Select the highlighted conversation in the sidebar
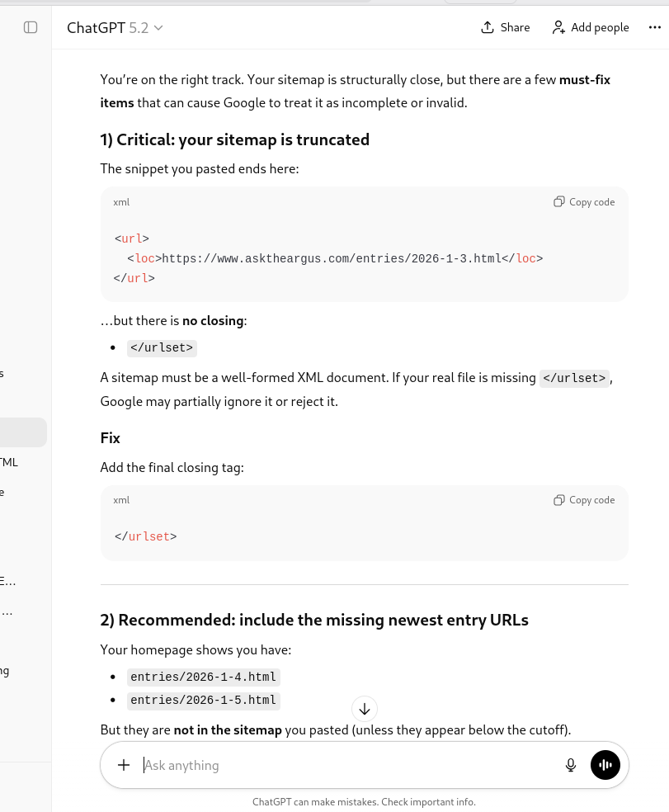Viewport: 669px width, 812px height. pos(21,432)
